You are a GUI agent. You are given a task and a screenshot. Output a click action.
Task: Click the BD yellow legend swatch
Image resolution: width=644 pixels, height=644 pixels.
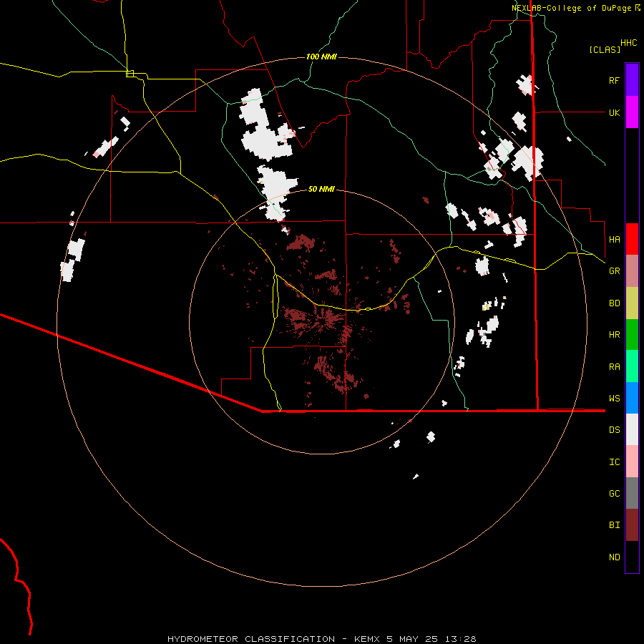(x=632, y=303)
